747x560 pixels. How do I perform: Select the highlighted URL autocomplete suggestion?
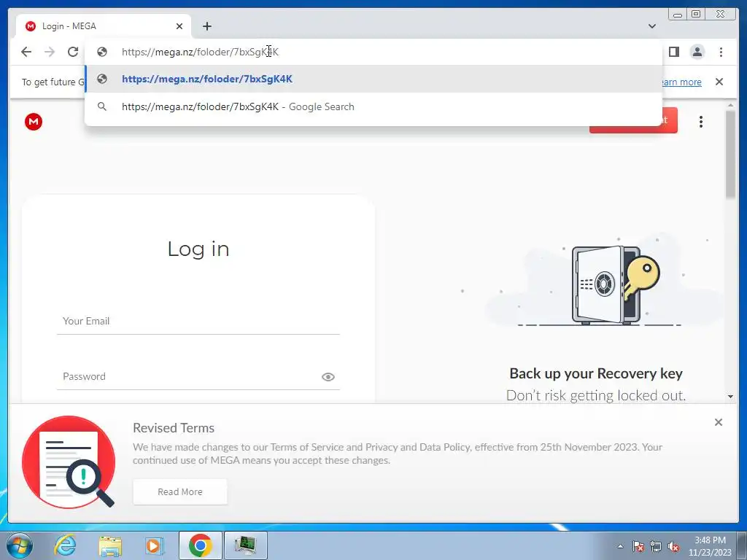373,79
